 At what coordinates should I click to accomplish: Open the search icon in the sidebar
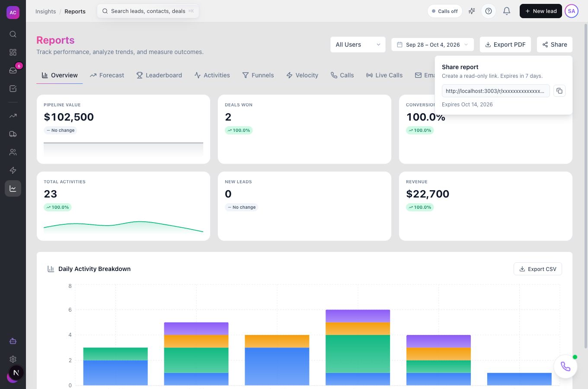coord(13,34)
